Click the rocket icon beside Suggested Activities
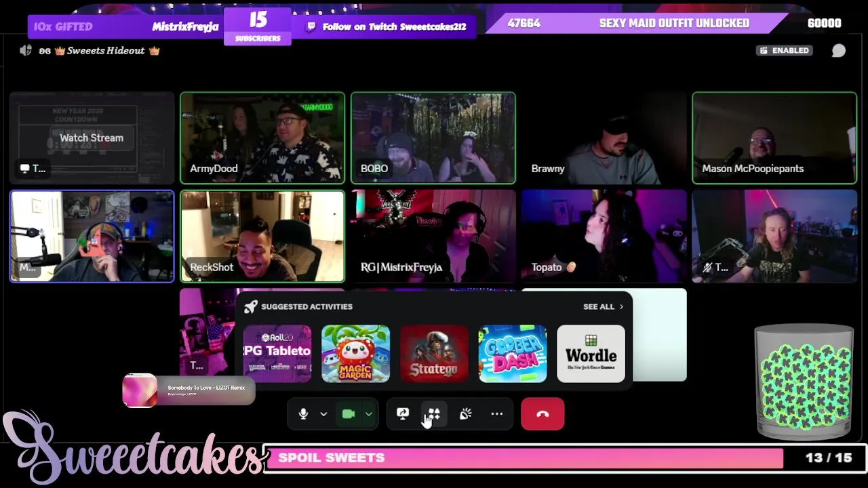 (x=250, y=307)
